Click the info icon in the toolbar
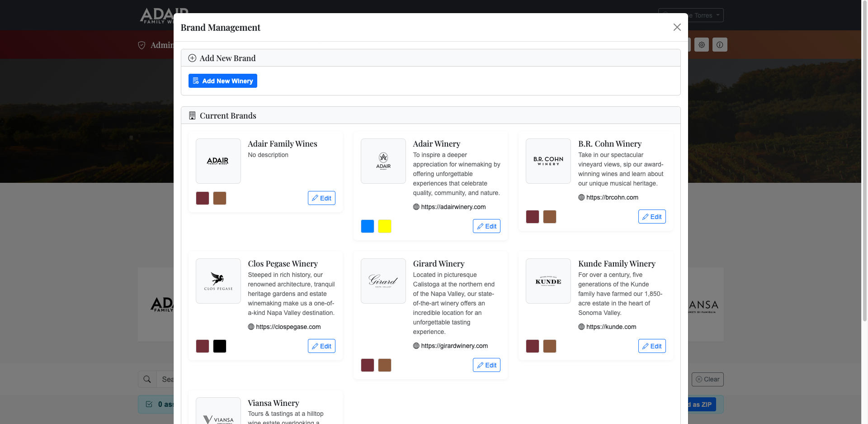The height and width of the screenshot is (424, 868). [720, 45]
